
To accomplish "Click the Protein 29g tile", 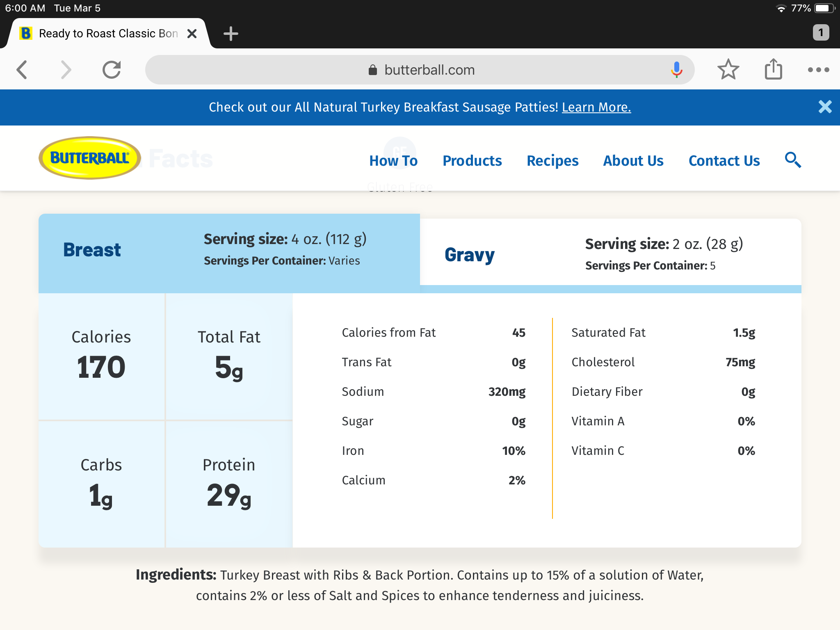I will tap(229, 484).
